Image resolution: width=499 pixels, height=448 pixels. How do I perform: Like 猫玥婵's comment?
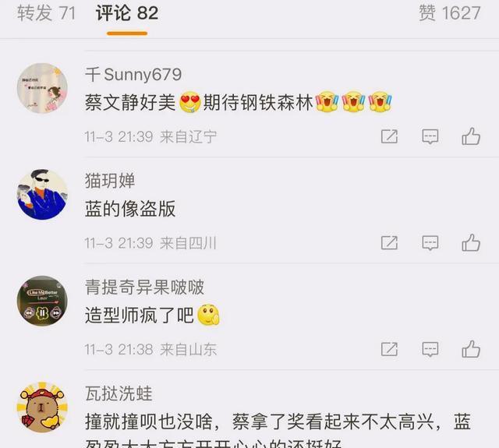pyautogui.click(x=471, y=243)
